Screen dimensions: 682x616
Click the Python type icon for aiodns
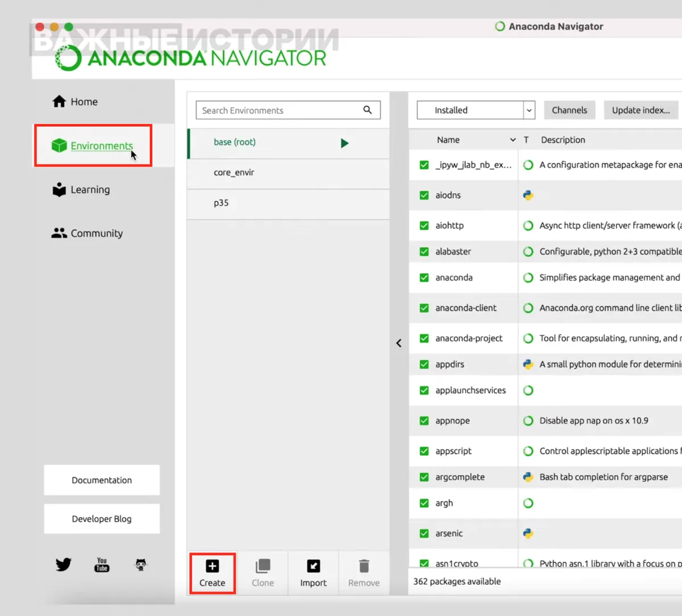[x=528, y=195]
